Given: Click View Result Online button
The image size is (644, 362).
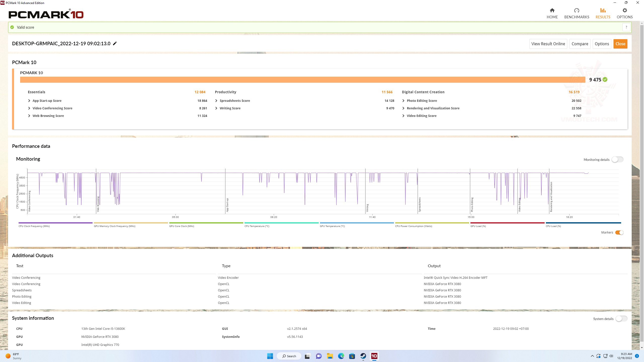Looking at the screenshot, I should point(548,44).
